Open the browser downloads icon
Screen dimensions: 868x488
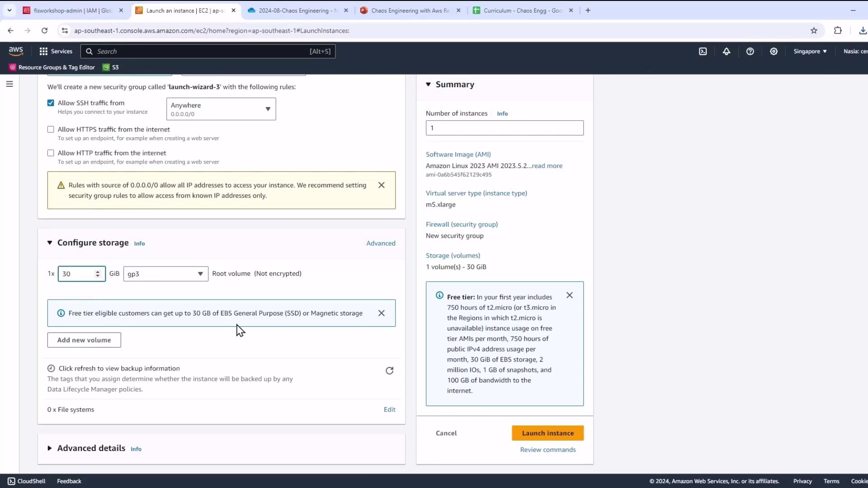point(863,31)
